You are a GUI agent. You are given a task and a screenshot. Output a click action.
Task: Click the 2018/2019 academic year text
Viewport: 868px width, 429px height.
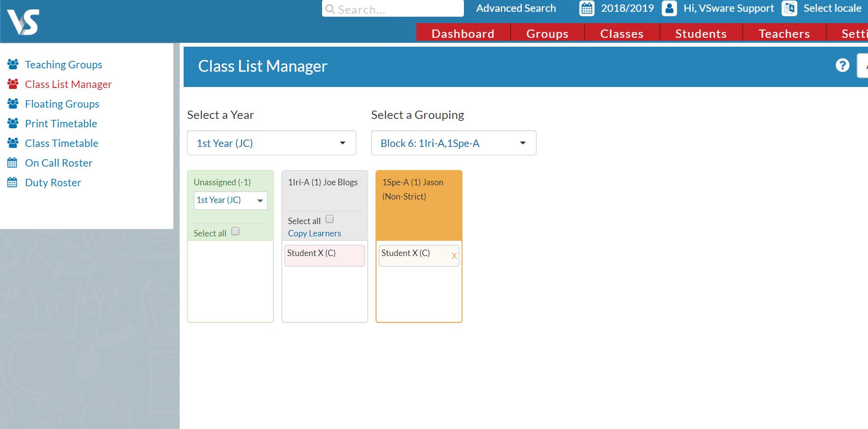(627, 8)
